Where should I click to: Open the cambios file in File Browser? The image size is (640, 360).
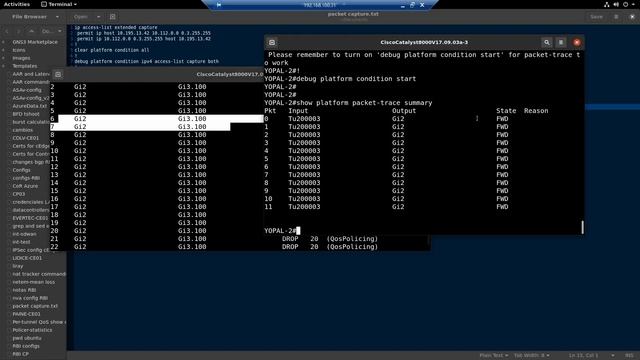(x=22, y=130)
